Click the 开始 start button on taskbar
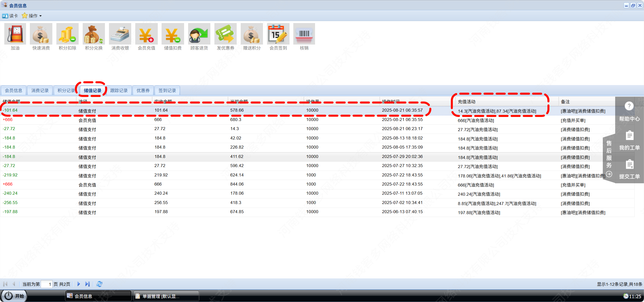 click(15, 296)
